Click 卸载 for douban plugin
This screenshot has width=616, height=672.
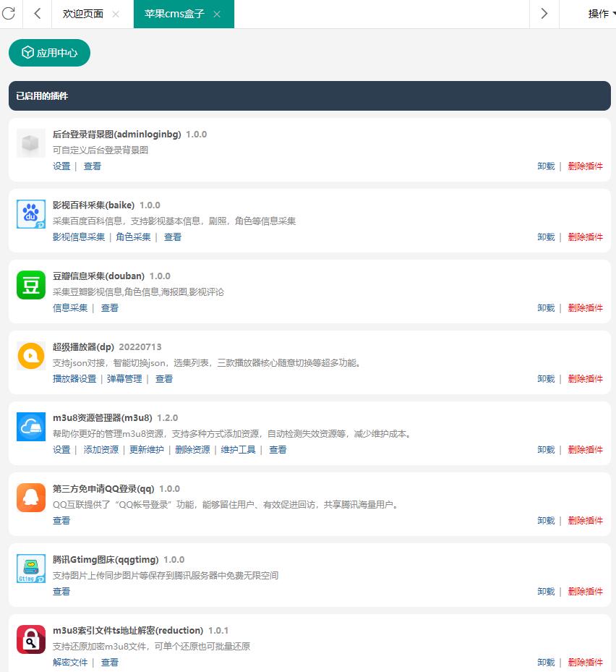pyautogui.click(x=546, y=308)
